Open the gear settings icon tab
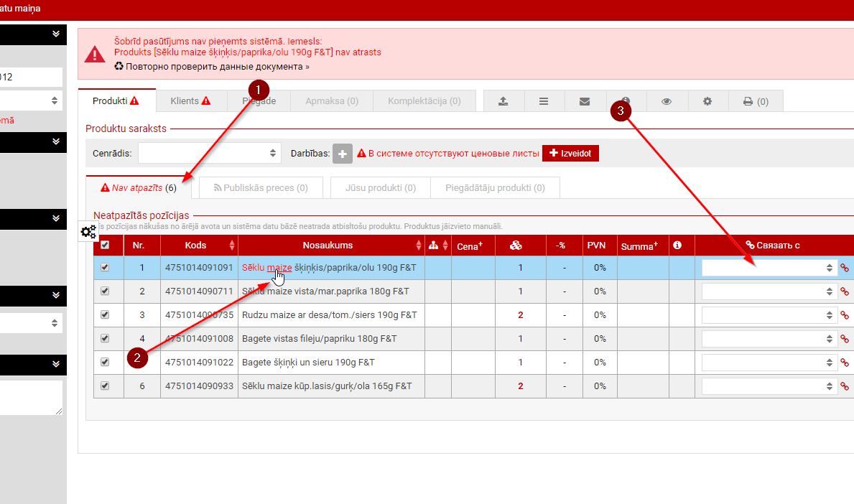 point(707,101)
